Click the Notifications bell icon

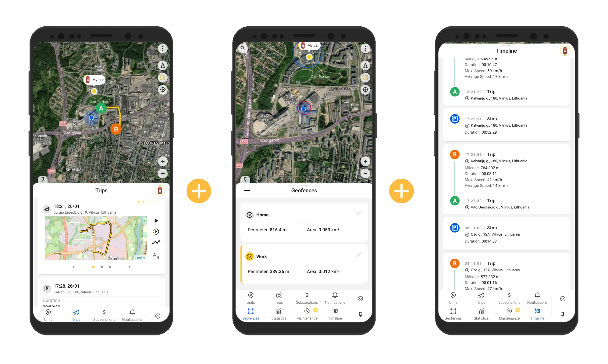tap(132, 312)
